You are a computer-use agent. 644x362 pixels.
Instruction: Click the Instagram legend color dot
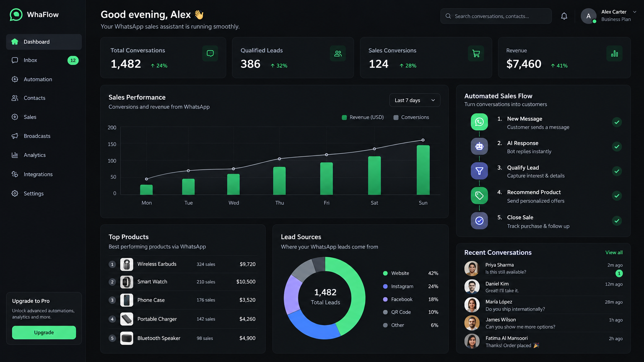point(385,287)
